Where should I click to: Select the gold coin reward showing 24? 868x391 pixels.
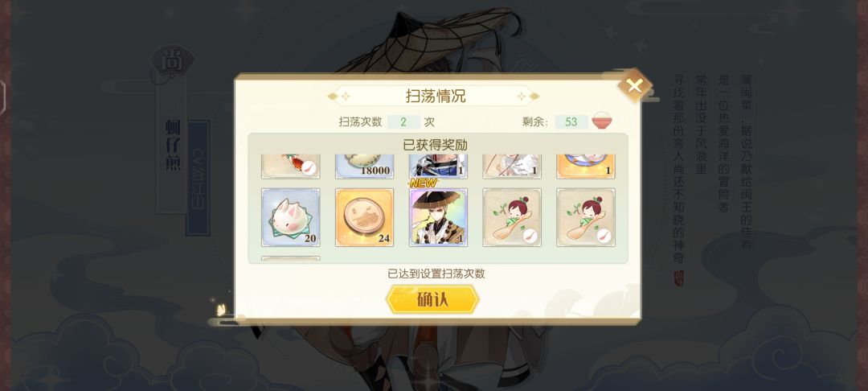(x=364, y=217)
